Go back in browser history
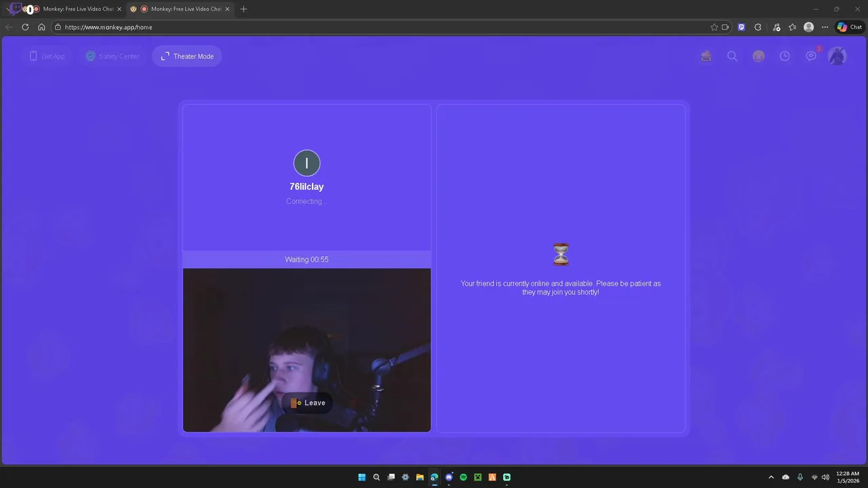Image resolution: width=868 pixels, height=488 pixels. point(9,27)
